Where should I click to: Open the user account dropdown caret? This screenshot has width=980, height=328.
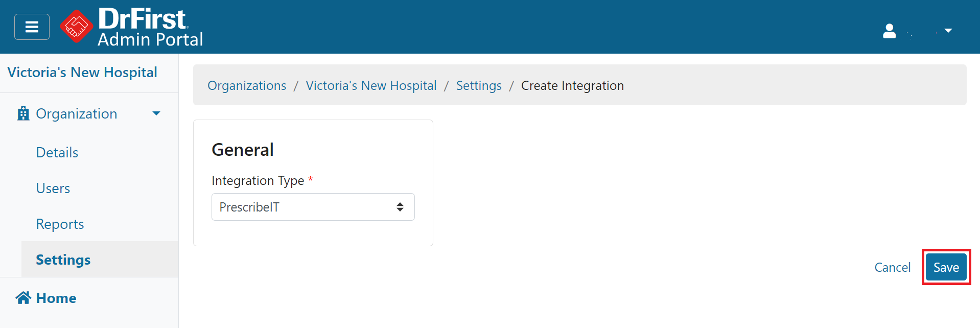click(948, 31)
